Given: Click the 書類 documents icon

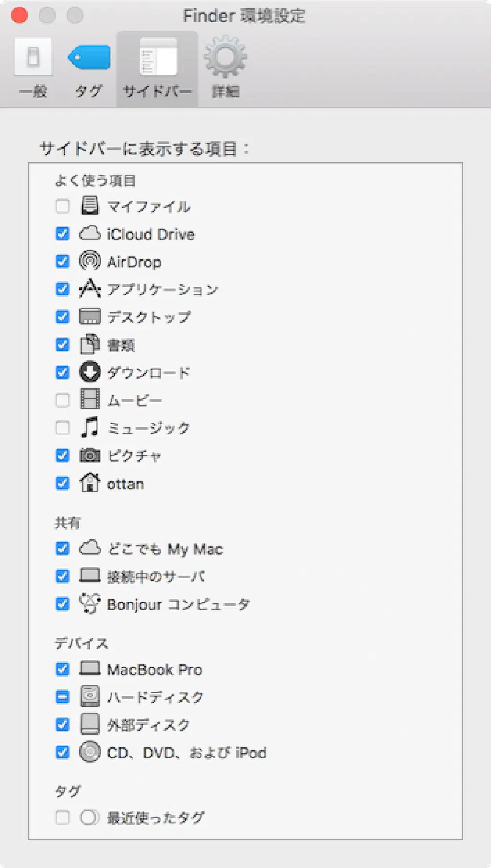Looking at the screenshot, I should point(90,345).
